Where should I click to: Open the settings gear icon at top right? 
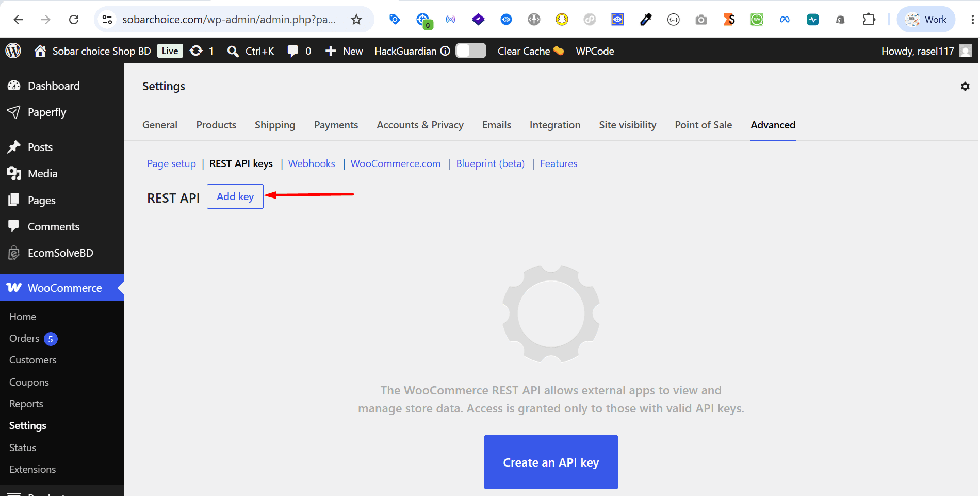[965, 87]
